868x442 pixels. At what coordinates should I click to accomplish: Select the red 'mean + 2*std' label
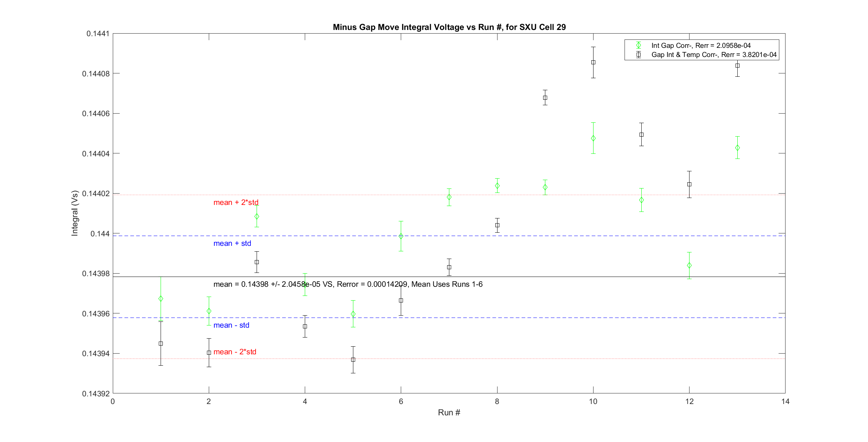236,202
